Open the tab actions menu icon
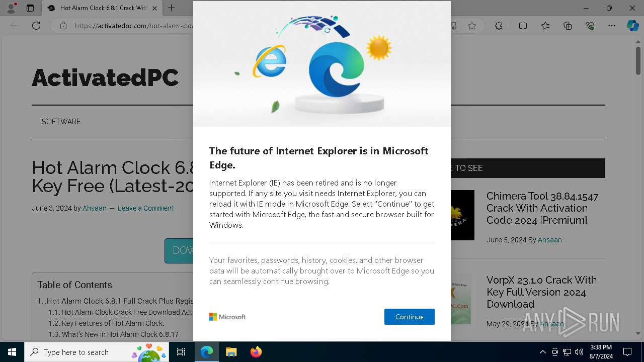This screenshot has height=362, width=644. (30, 8)
